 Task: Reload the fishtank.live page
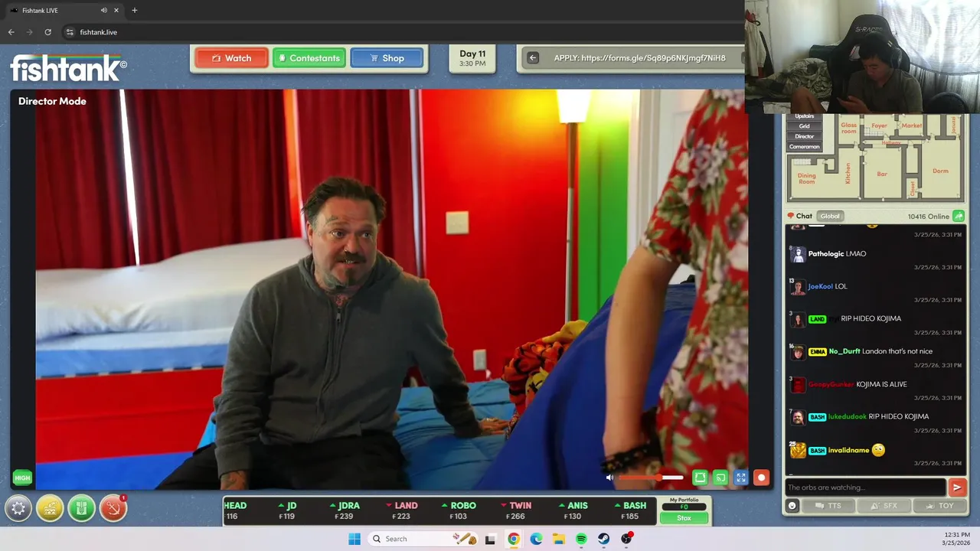coord(47,32)
